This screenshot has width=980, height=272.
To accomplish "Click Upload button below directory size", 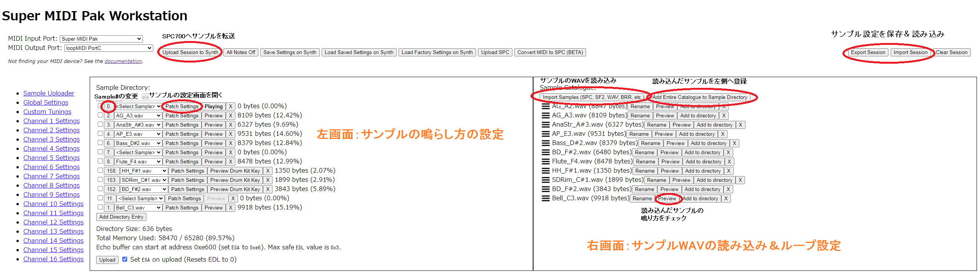I will (x=107, y=260).
